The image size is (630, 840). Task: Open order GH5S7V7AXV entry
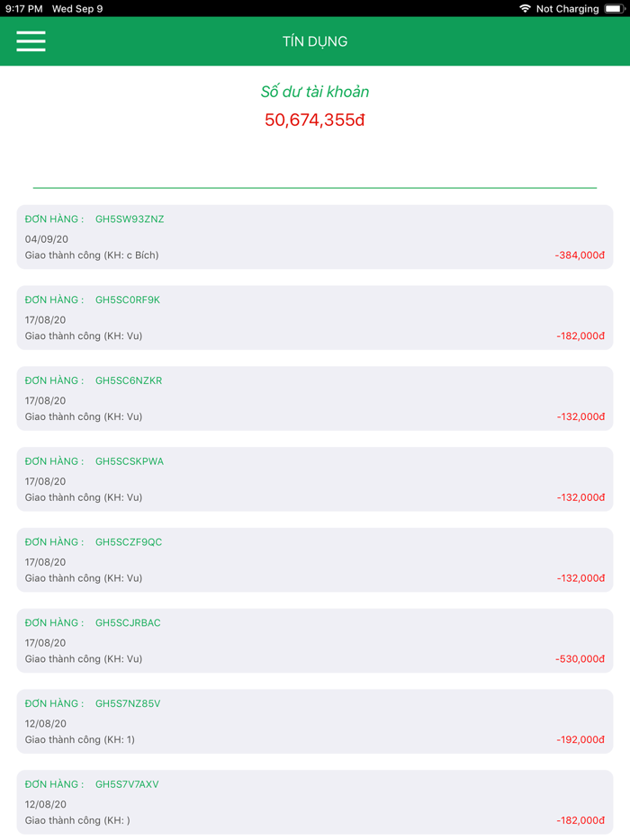tap(315, 802)
